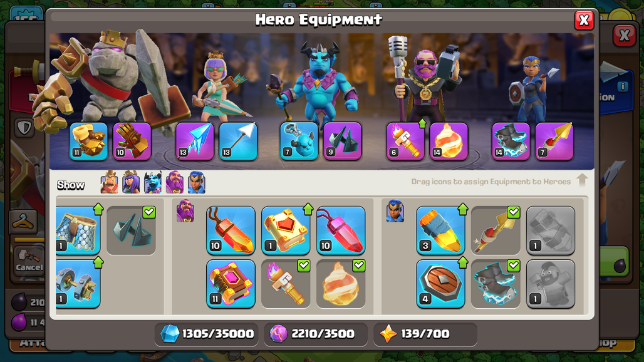Toggle Archer Queen filter in Show row
The image size is (644, 362).
(x=131, y=182)
